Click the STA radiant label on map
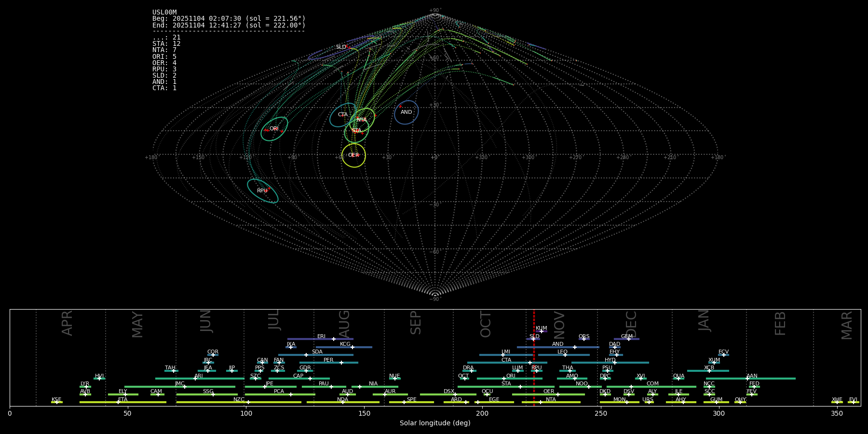 point(356,131)
